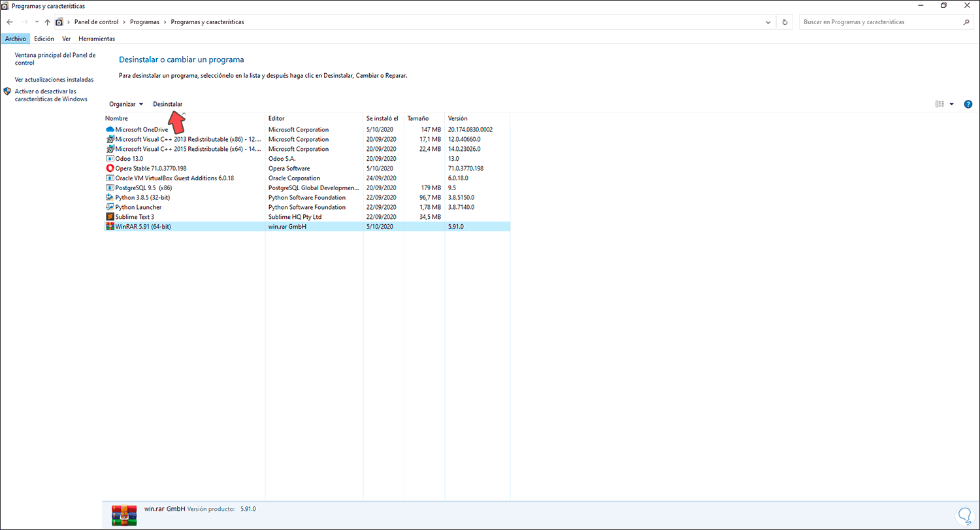Sort by the Se instaló el column header
This screenshot has width=980, height=530.
click(x=384, y=118)
